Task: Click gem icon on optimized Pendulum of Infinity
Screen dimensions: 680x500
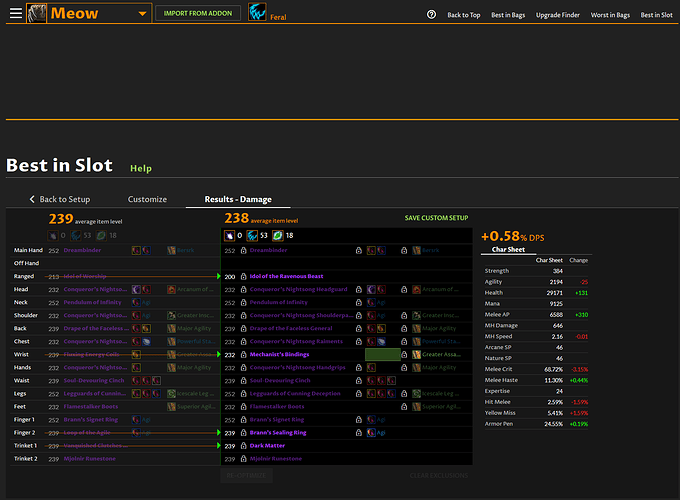Action: pyautogui.click(x=371, y=302)
